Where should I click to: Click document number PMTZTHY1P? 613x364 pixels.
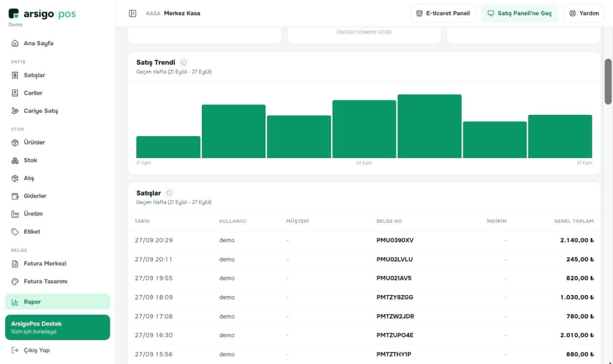pos(394,354)
